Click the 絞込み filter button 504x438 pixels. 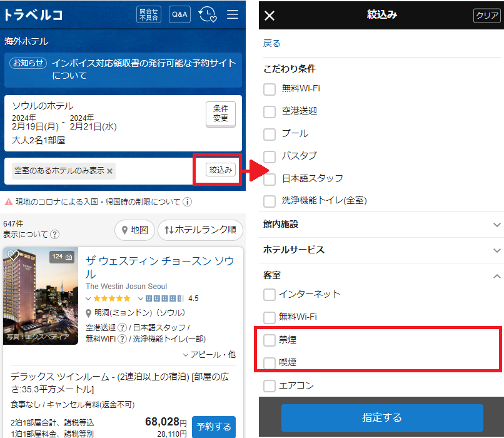click(221, 170)
